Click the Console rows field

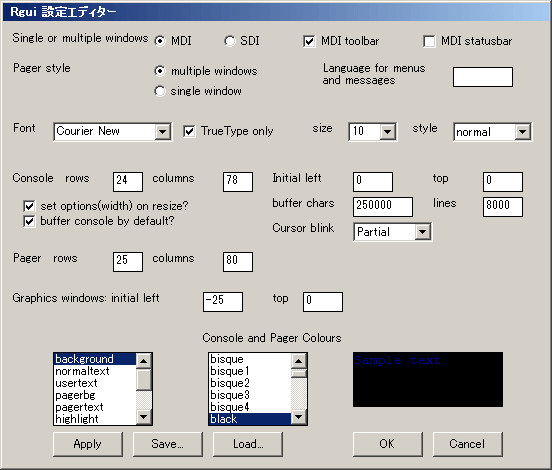(x=128, y=182)
